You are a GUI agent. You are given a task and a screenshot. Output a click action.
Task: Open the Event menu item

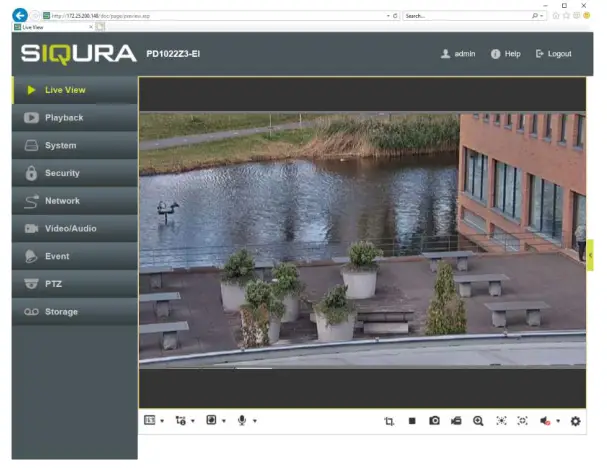pos(75,256)
